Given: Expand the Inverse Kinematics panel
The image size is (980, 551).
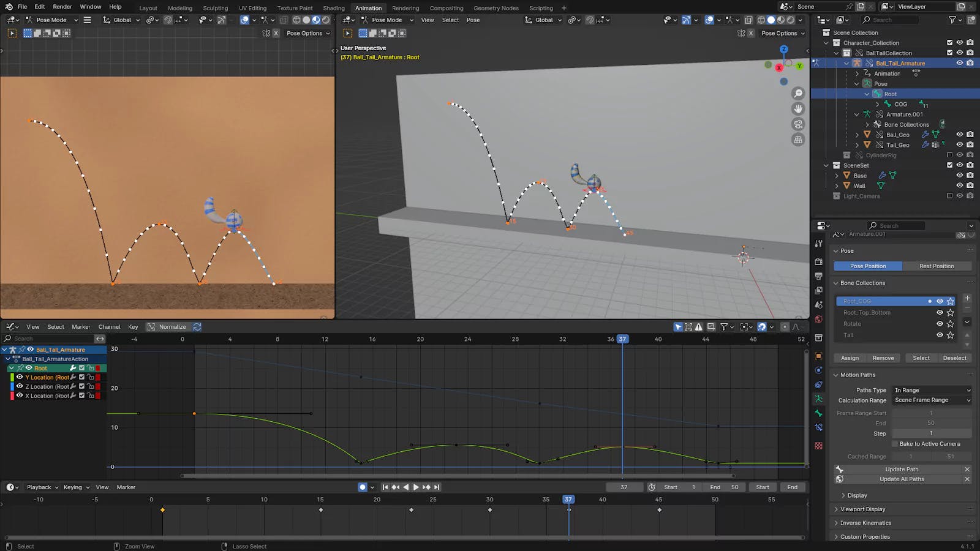Looking at the screenshot, I should pos(865,523).
